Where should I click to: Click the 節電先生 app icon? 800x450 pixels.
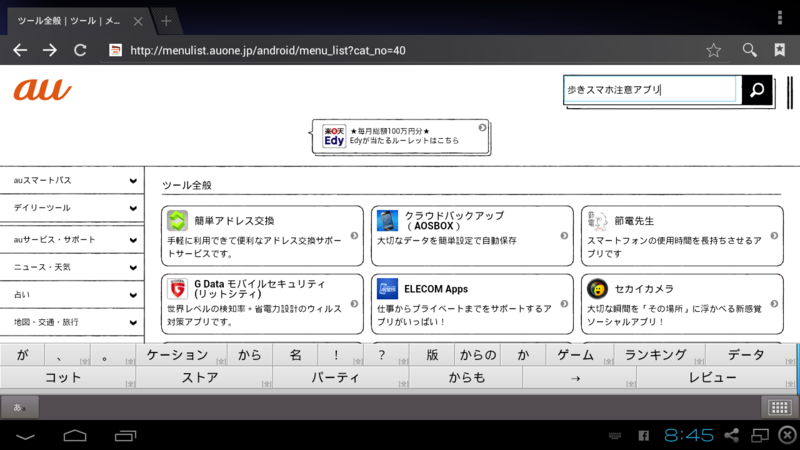597,220
